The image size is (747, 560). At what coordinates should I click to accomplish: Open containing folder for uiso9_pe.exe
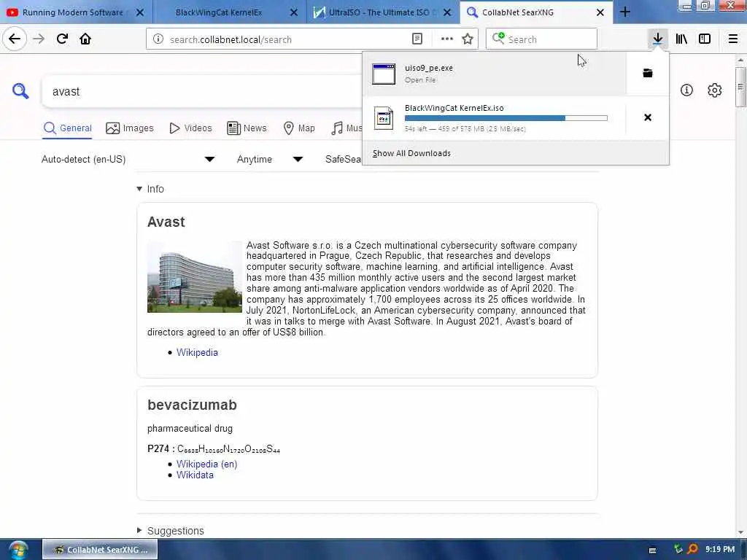click(x=648, y=73)
